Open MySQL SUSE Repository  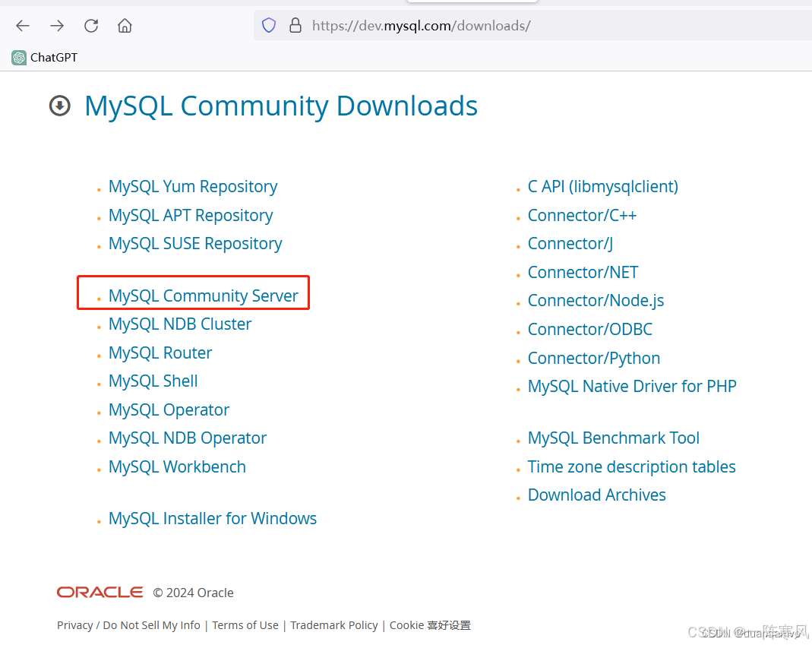[195, 244]
